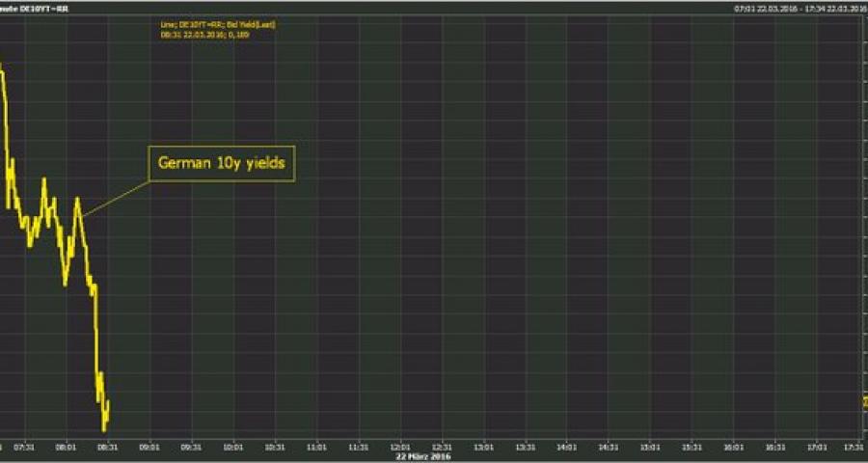Click the 09:01 tick on time axis

[x=149, y=447]
